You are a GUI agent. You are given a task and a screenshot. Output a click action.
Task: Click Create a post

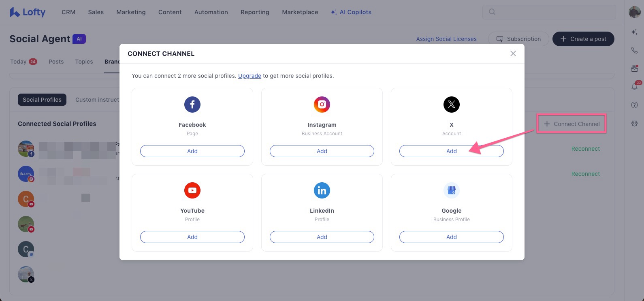(x=583, y=39)
